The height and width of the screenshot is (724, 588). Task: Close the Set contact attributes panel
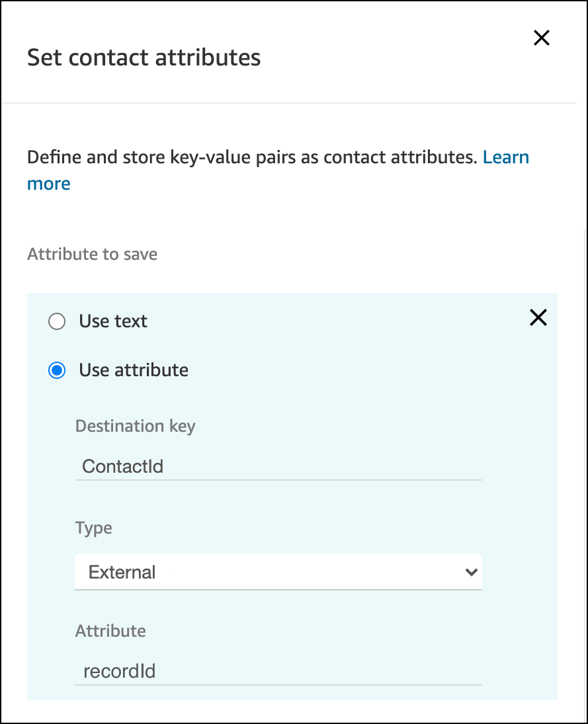click(541, 38)
